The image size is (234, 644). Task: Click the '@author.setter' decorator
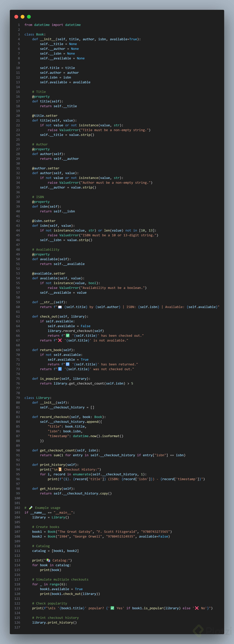click(46, 168)
